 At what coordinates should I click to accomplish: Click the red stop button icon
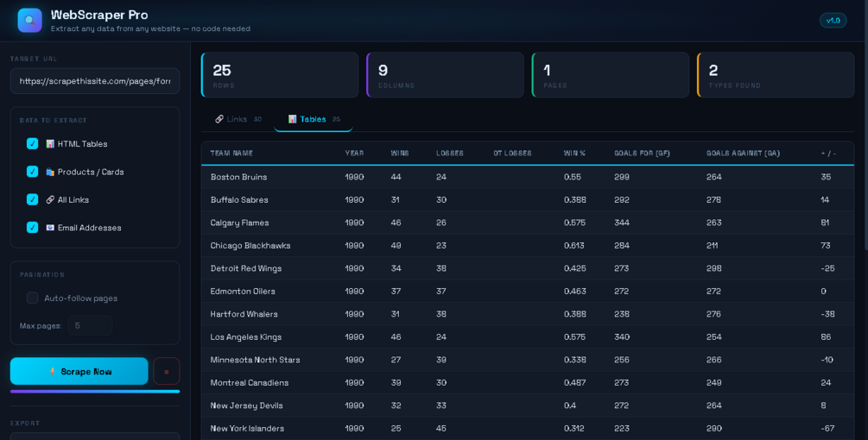tap(167, 372)
